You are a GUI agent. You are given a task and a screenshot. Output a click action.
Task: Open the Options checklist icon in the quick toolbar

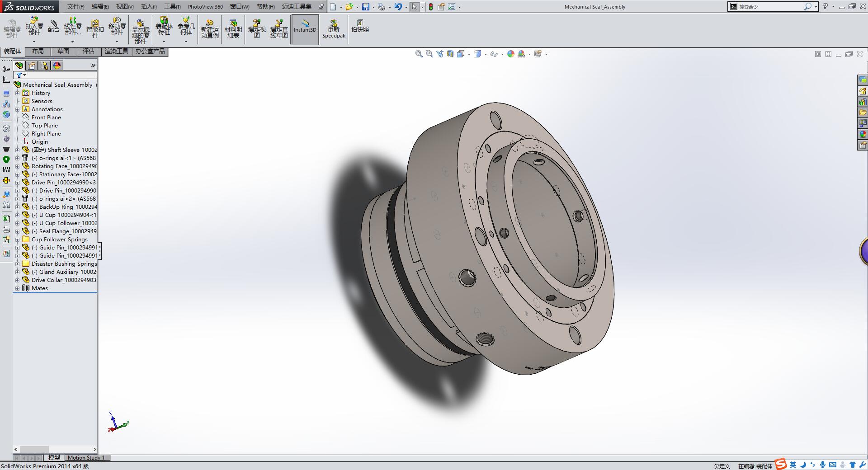[452, 7]
